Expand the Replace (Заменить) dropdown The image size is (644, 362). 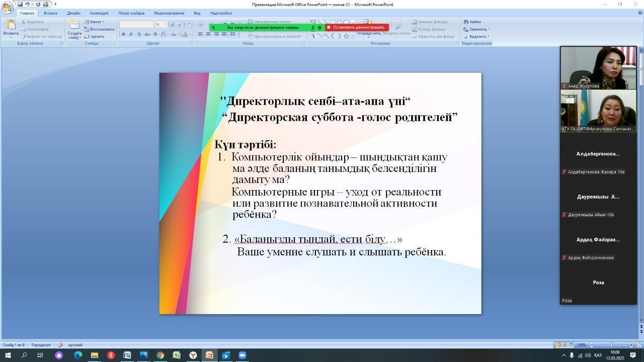point(477,29)
